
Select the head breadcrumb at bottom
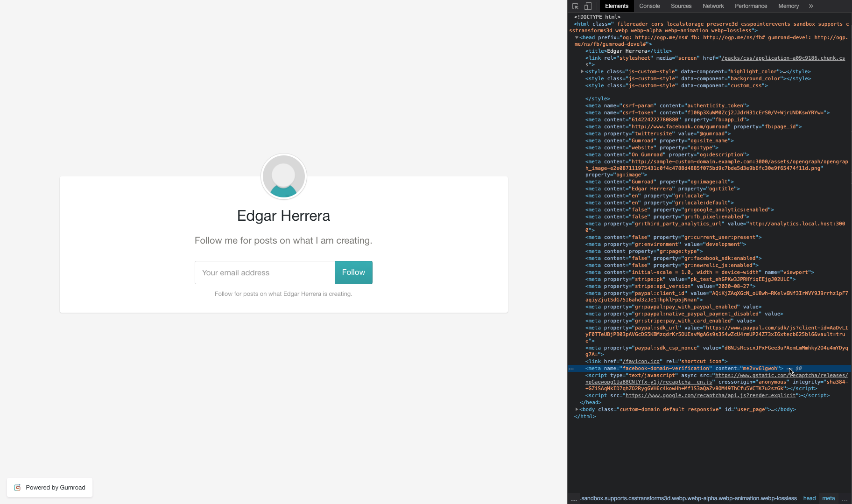(810, 498)
